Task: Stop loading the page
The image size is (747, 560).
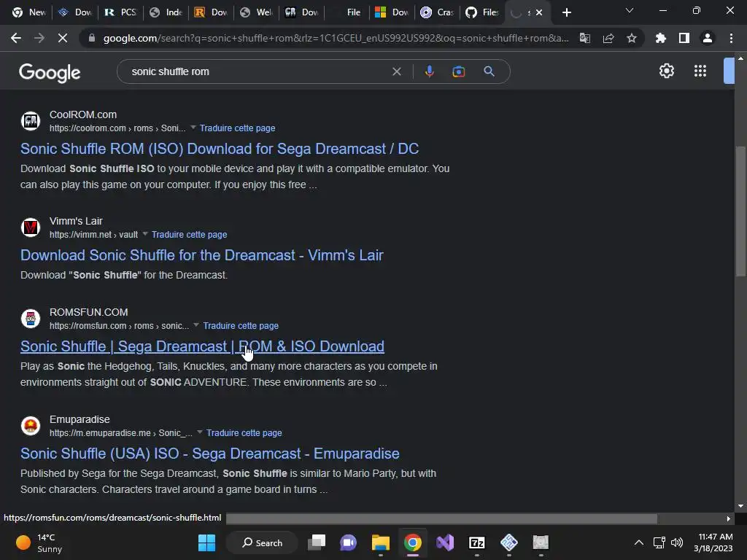Action: [63, 38]
